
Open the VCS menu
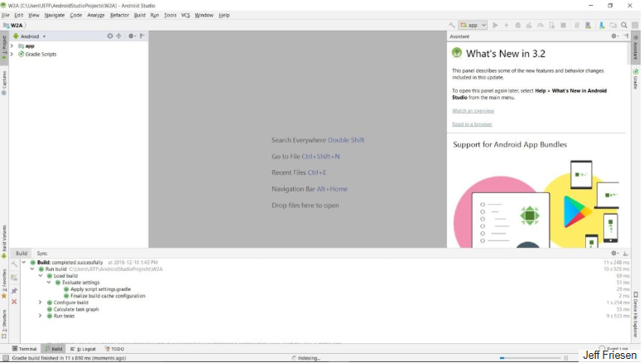coord(185,15)
